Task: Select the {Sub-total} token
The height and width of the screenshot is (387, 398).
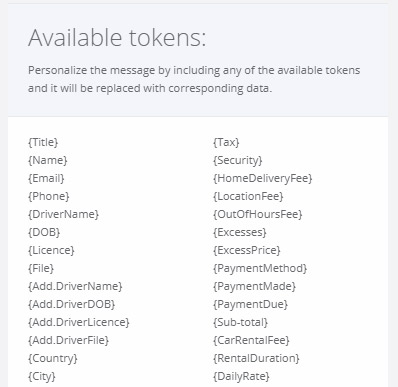Action: 240,322
